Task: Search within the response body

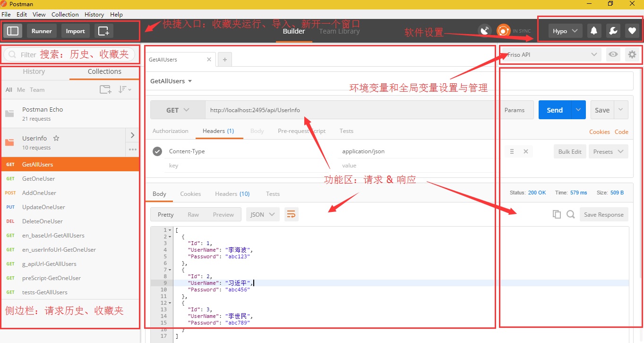Action: pyautogui.click(x=571, y=214)
